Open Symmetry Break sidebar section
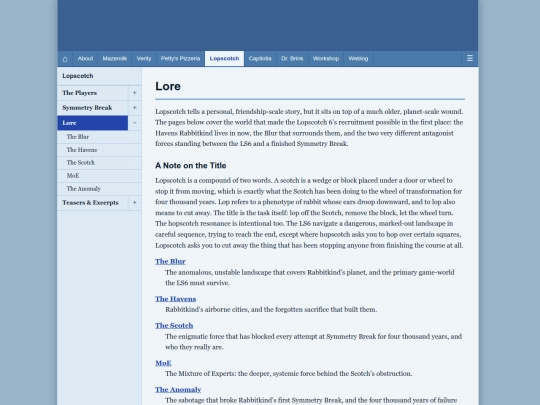This screenshot has width=540, height=405. pos(93,108)
